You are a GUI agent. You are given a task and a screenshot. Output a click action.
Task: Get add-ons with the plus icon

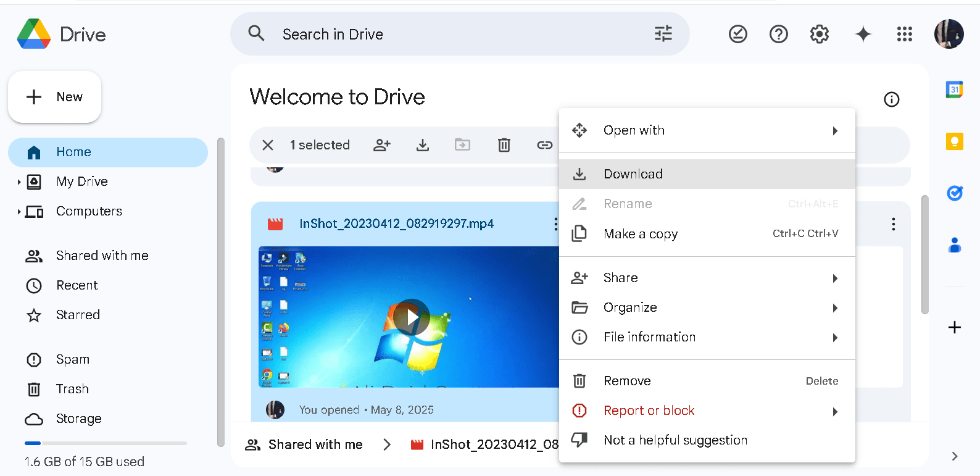pyautogui.click(x=955, y=327)
